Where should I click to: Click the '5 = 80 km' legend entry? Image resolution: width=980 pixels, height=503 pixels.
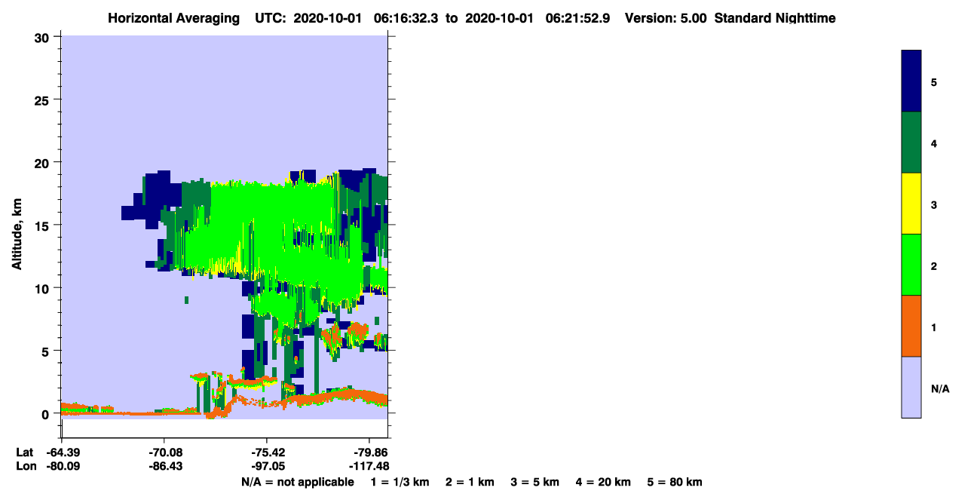[x=675, y=482]
